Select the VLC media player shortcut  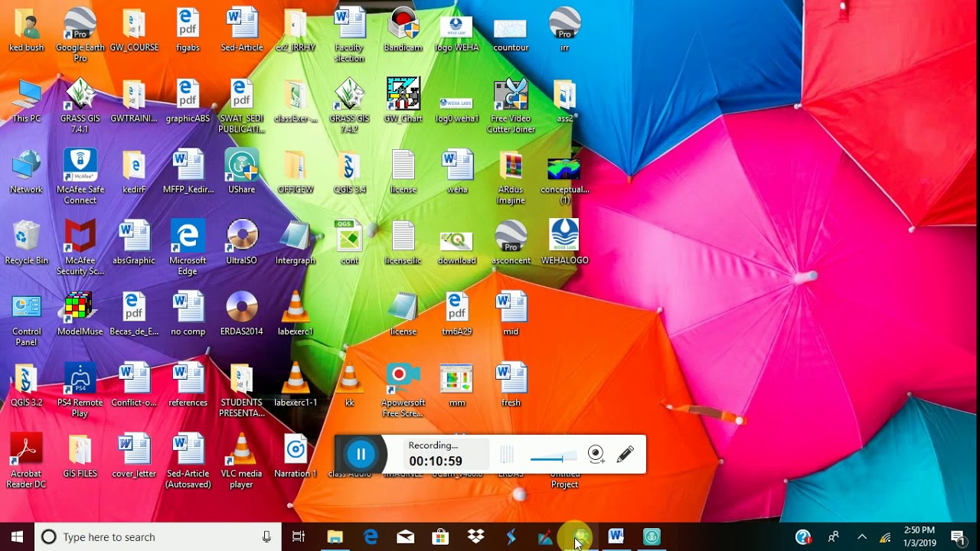point(242,461)
